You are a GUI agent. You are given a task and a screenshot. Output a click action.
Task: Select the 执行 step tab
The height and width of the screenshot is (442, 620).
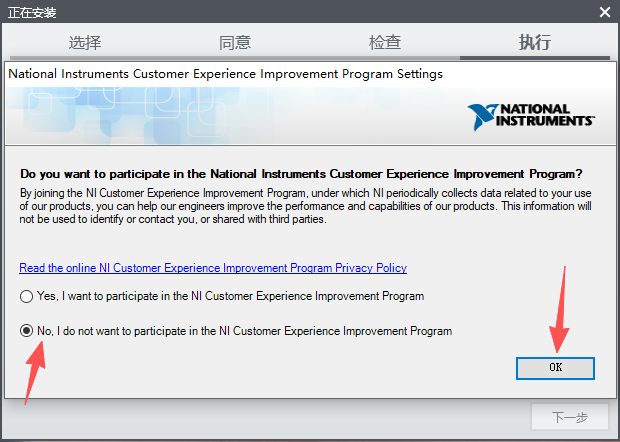pos(535,43)
